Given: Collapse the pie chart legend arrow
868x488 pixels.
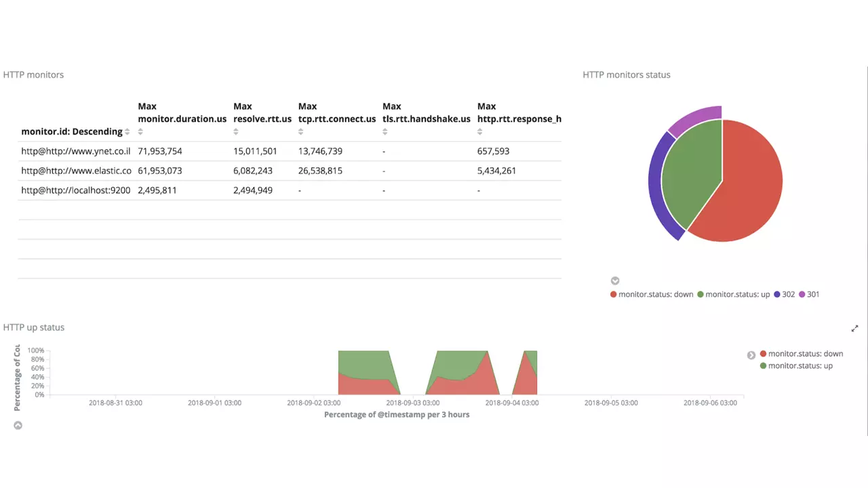Looking at the screenshot, I should point(615,281).
